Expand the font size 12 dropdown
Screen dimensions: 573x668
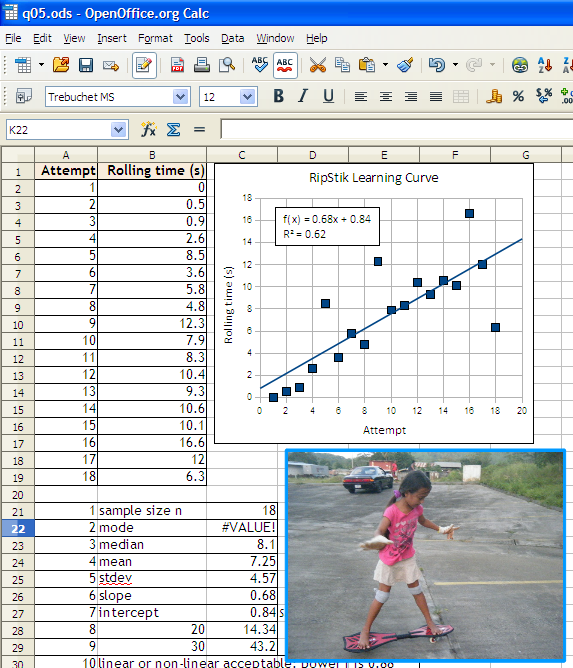[x=248, y=97]
